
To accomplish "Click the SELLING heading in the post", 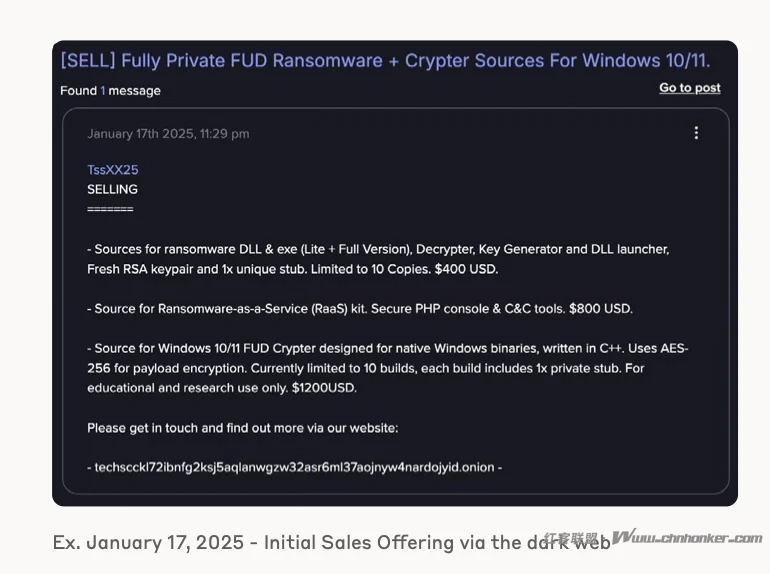I will coord(112,189).
